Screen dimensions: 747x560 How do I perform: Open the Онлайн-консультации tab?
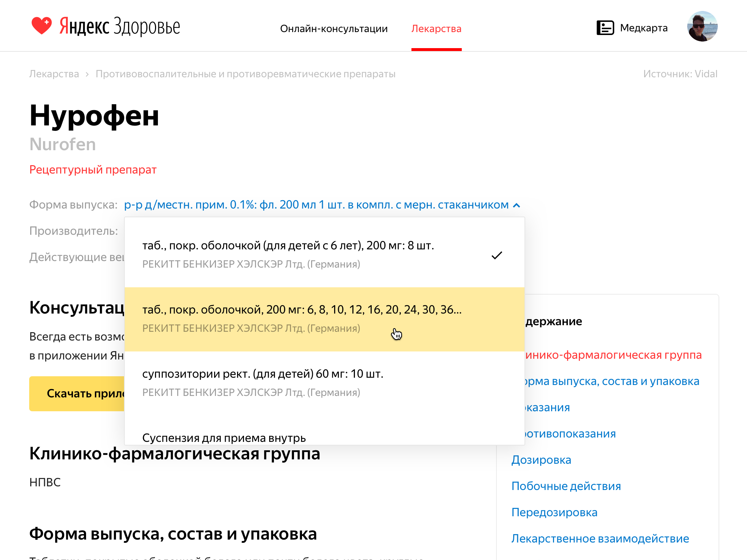pos(334,28)
